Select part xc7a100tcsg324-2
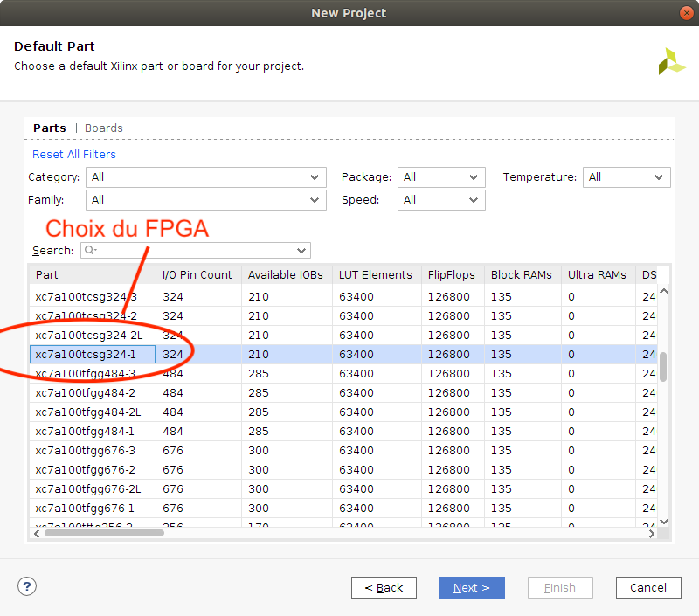 click(x=93, y=316)
